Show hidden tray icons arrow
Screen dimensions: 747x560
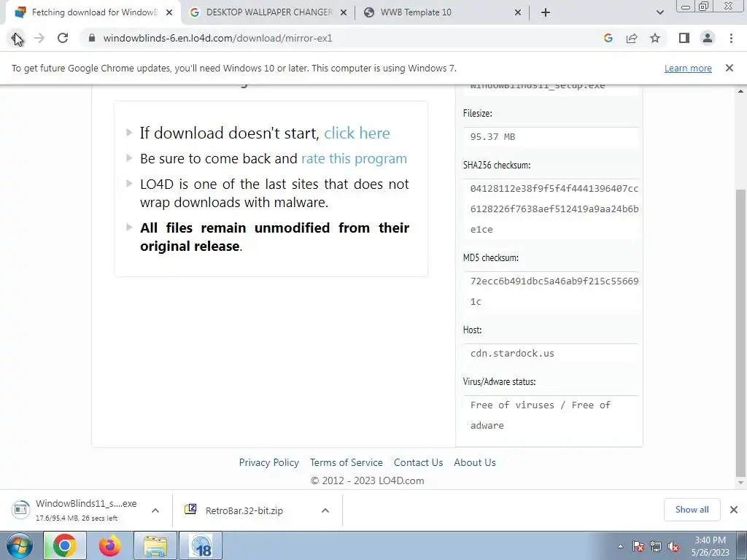coord(620,546)
